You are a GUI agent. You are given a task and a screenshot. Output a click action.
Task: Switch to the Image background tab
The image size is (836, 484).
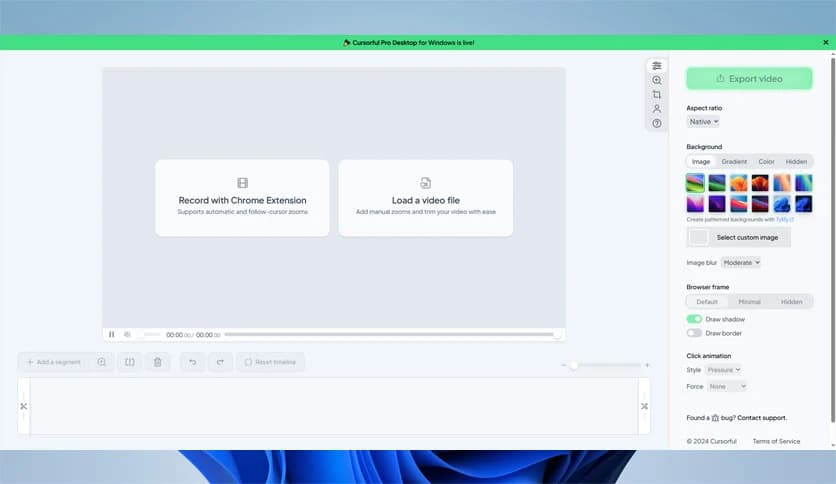click(701, 162)
